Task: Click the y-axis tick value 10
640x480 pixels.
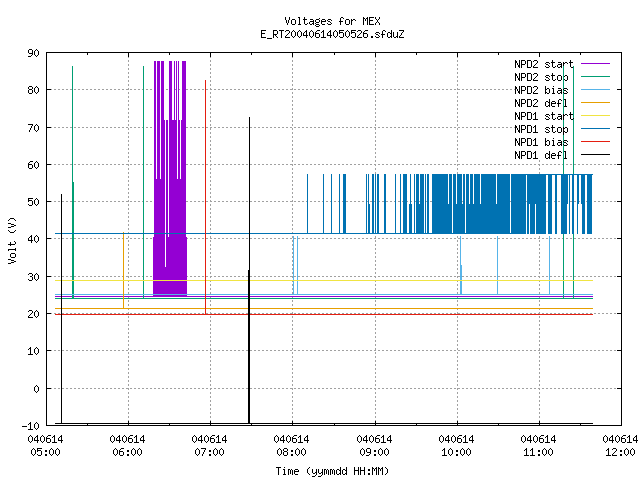Action: point(33,351)
